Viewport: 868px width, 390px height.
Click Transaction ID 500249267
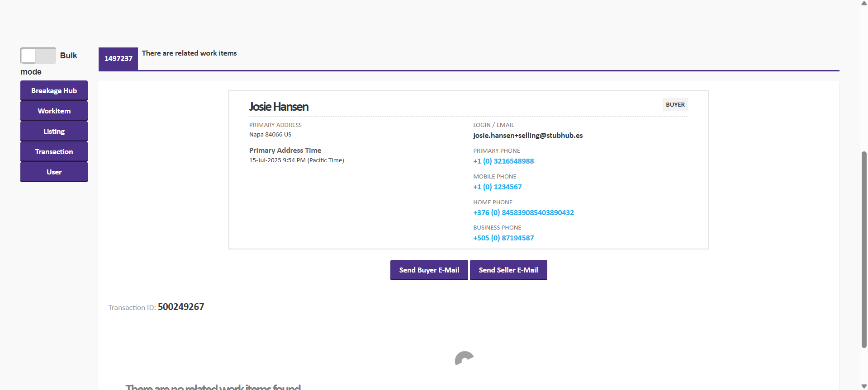tap(180, 307)
